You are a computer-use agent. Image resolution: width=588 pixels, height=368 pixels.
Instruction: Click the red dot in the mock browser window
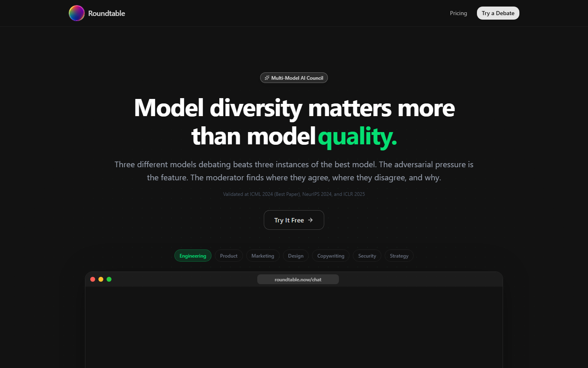[x=93, y=279]
